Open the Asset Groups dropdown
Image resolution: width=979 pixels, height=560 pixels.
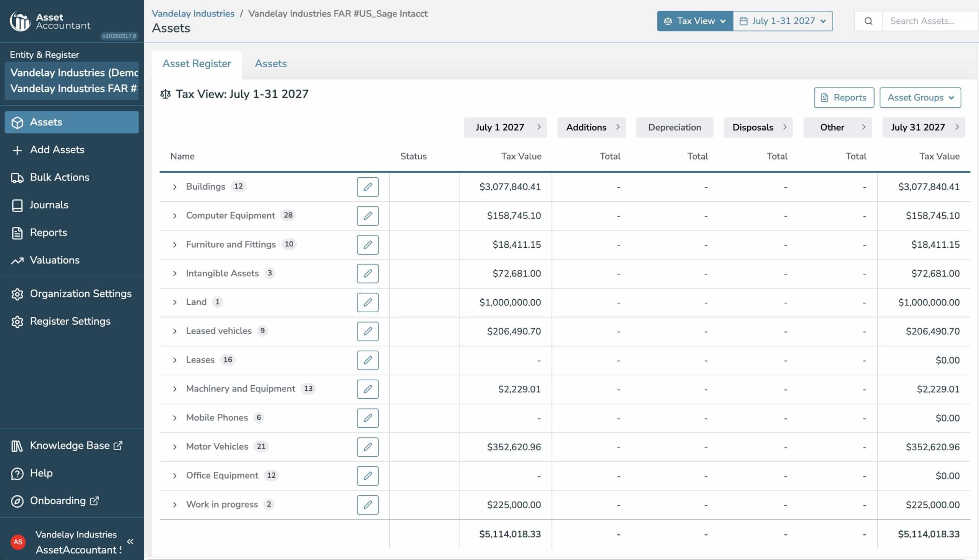coord(920,98)
